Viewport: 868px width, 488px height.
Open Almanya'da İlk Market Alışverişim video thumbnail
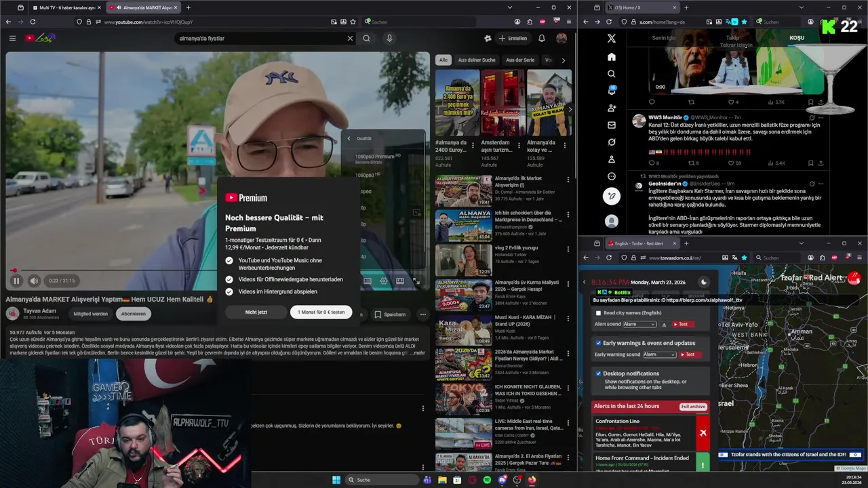click(463, 190)
